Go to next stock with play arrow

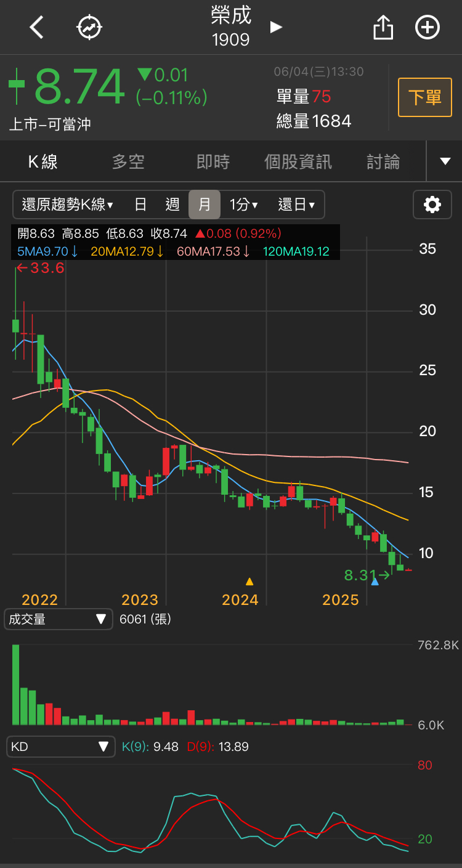[276, 27]
